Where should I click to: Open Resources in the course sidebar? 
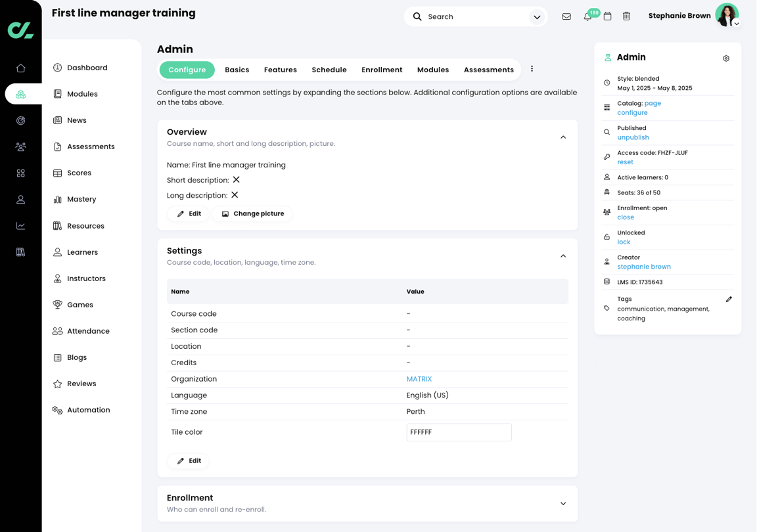tap(78, 226)
